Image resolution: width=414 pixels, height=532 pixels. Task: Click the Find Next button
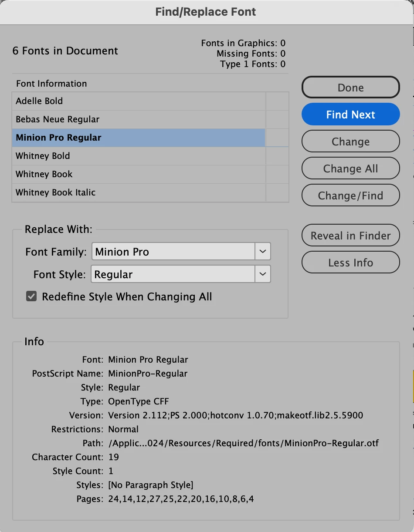click(350, 114)
